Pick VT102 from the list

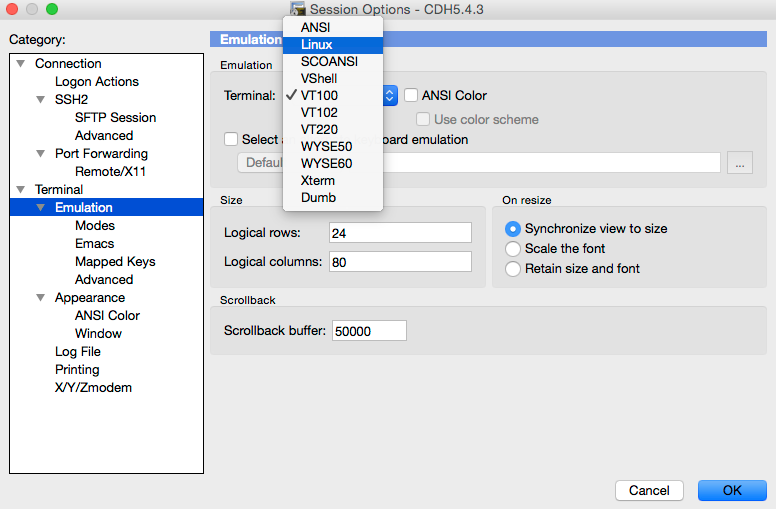(x=333, y=112)
